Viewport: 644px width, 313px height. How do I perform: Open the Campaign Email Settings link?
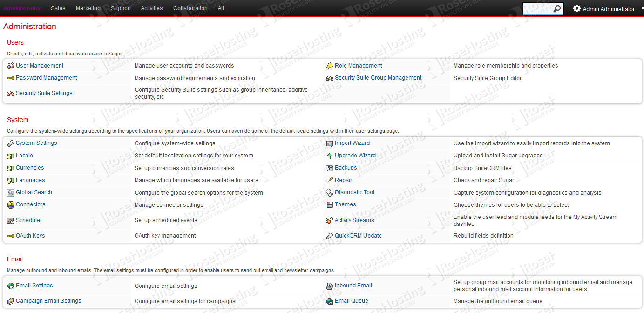(x=48, y=301)
